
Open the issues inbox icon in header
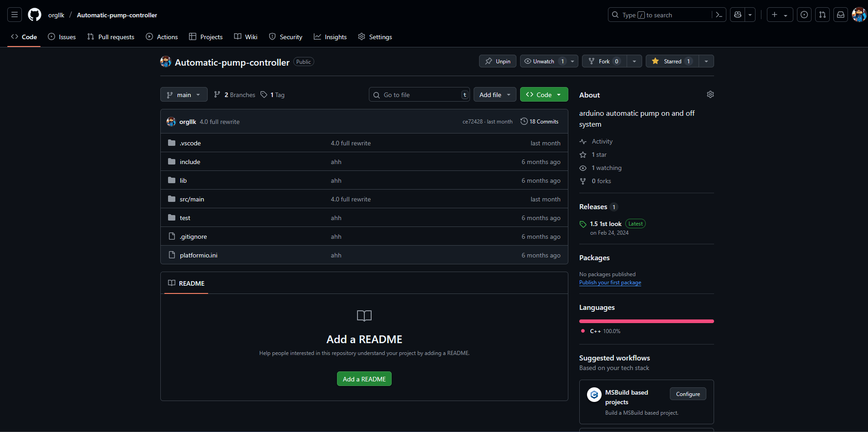[804, 15]
